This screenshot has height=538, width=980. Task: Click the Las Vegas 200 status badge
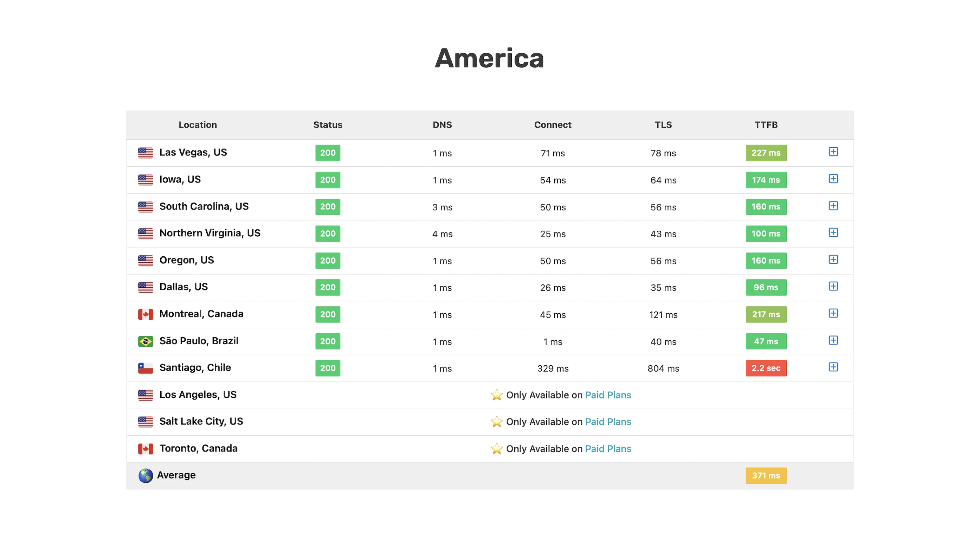[327, 153]
